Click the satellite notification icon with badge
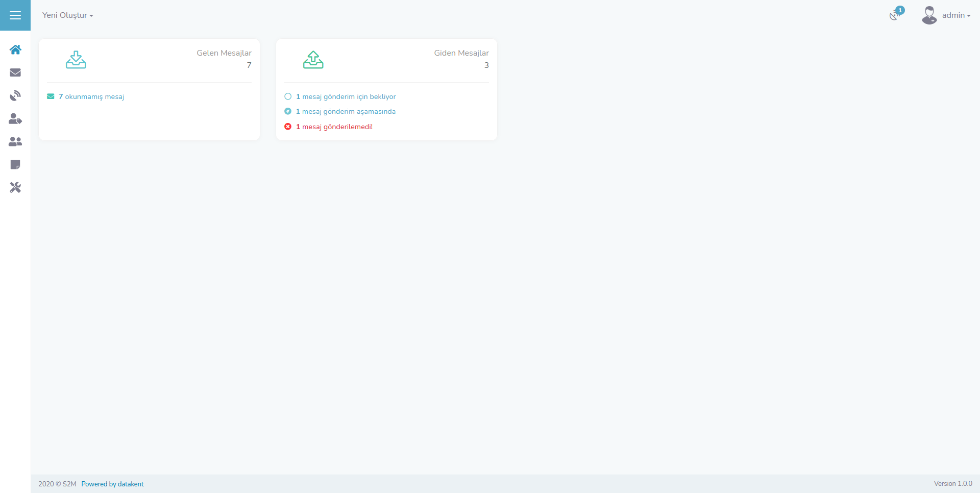This screenshot has width=980, height=493. click(895, 15)
